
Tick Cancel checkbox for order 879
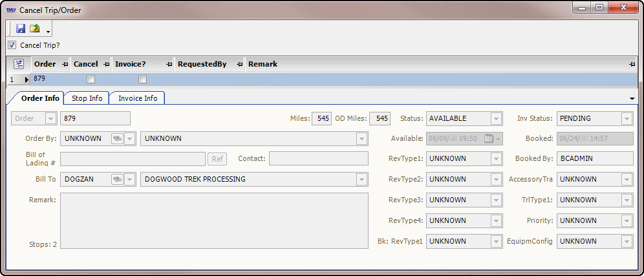(x=91, y=80)
